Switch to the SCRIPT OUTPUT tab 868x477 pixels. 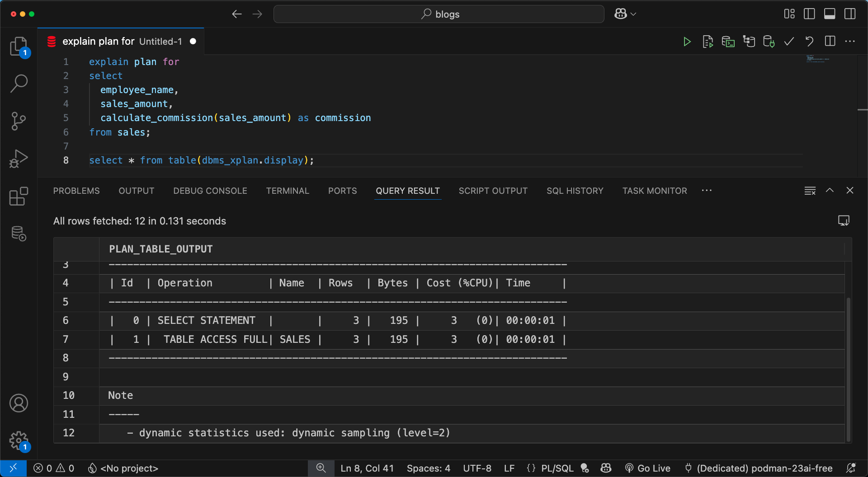coord(493,191)
